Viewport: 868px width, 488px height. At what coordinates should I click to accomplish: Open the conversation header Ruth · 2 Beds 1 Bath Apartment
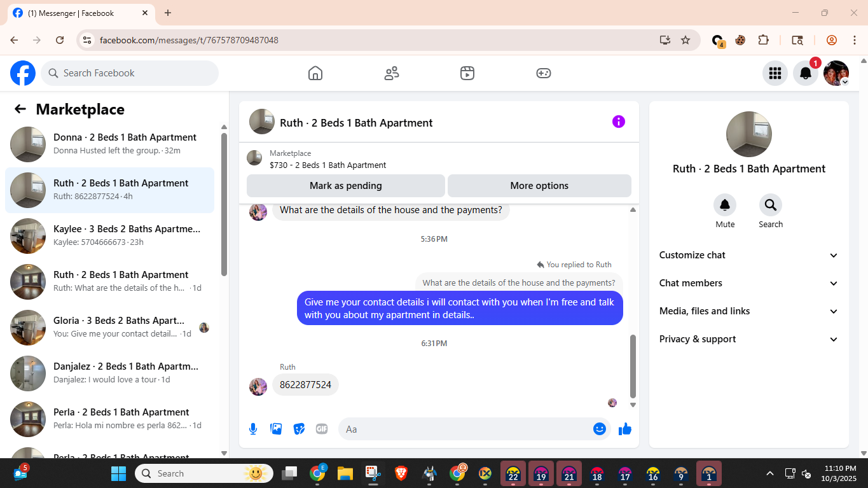tap(356, 123)
